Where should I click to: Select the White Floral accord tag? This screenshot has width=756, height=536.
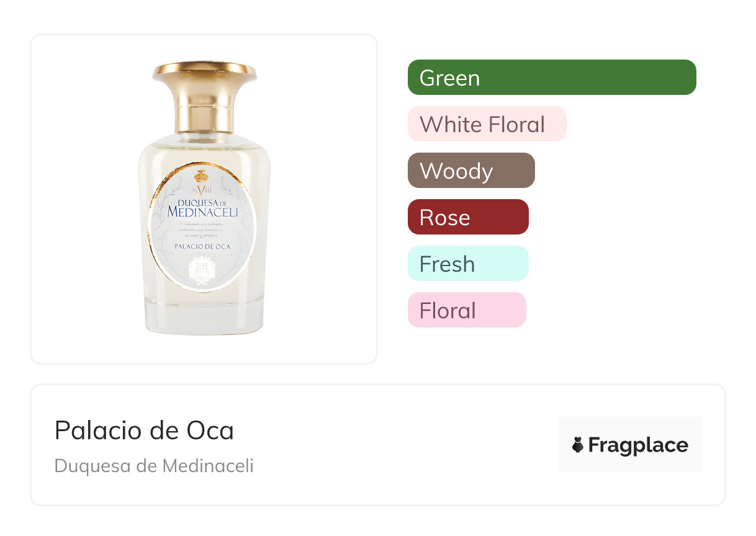coord(487,124)
